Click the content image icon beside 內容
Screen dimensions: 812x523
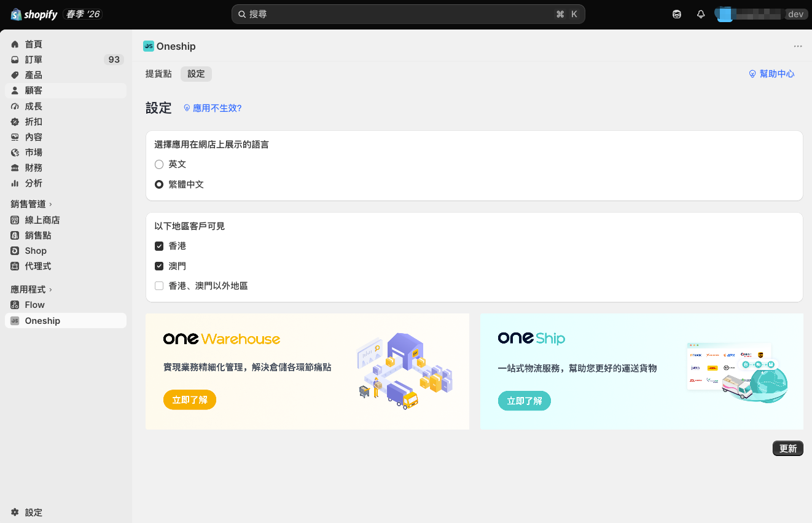click(x=15, y=137)
